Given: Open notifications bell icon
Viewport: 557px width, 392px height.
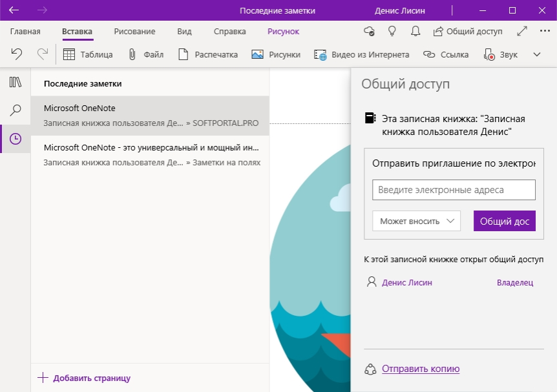Looking at the screenshot, I should (415, 31).
